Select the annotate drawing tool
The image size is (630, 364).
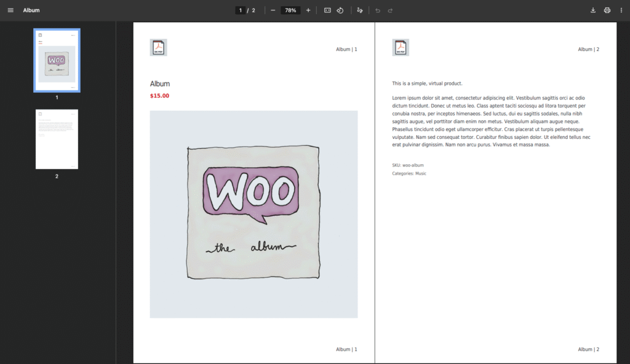359,10
